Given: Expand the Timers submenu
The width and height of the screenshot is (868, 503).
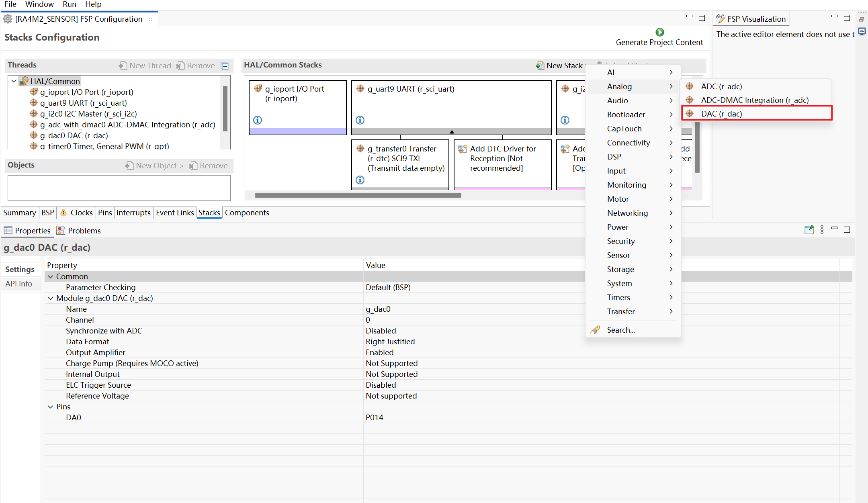Looking at the screenshot, I should (x=633, y=297).
